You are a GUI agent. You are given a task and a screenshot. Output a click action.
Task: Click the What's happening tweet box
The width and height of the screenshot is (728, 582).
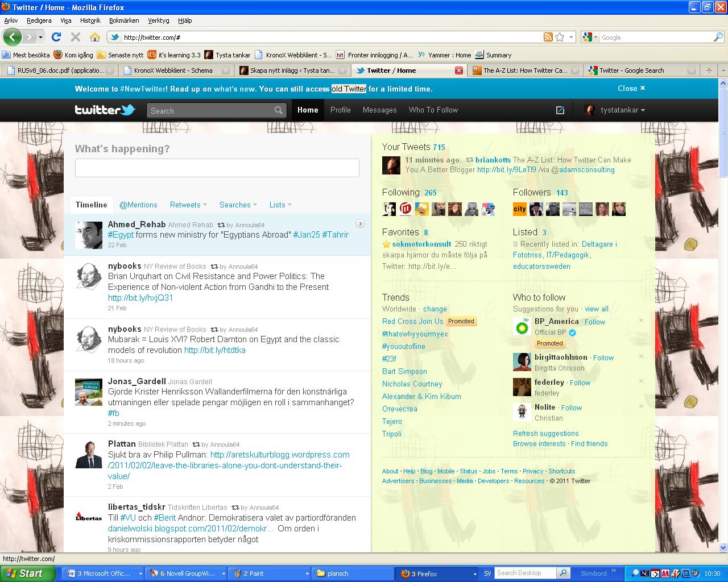click(217, 168)
